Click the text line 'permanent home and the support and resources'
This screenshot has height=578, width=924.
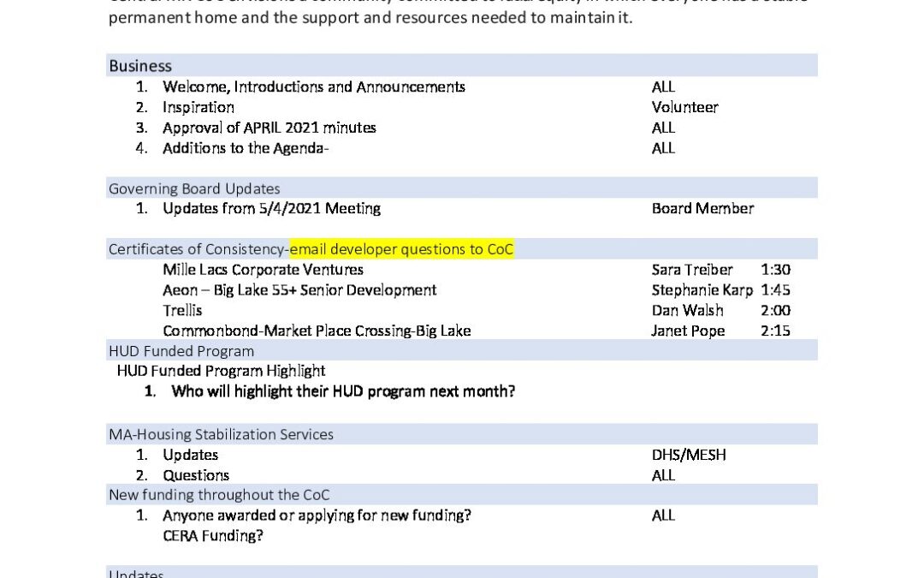tap(370, 18)
